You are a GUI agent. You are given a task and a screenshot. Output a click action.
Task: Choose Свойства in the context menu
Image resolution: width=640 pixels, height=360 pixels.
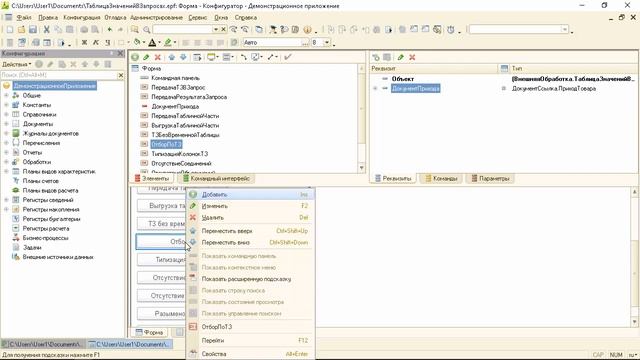coord(250,354)
